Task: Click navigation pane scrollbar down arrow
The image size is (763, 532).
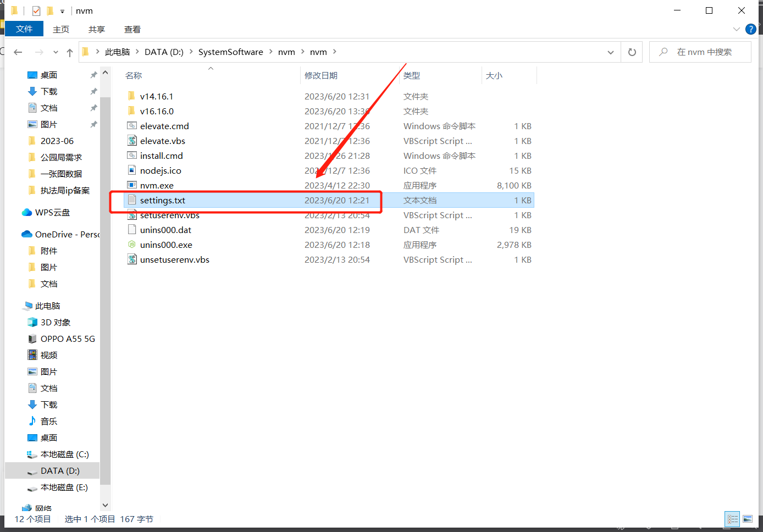Action: pos(106,506)
